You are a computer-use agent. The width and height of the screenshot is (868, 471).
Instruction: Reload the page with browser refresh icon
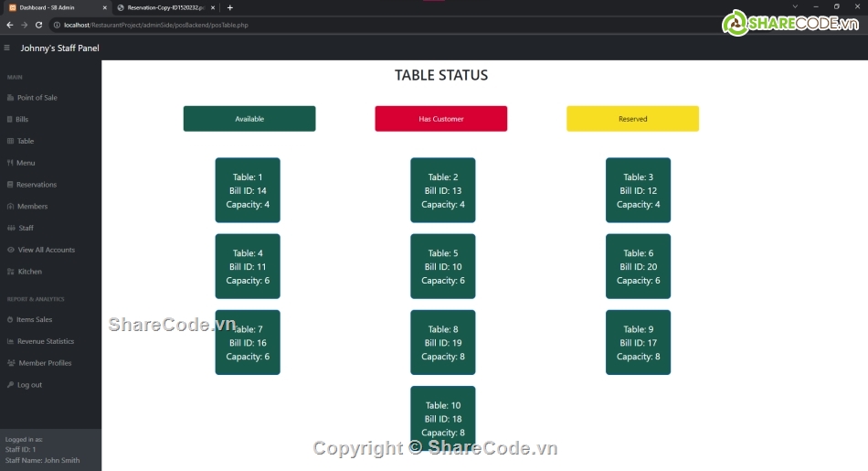tap(38, 25)
